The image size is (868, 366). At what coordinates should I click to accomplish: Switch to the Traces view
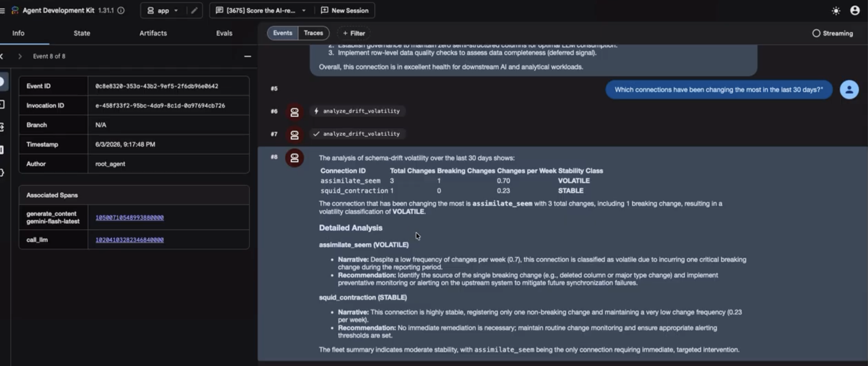click(x=314, y=33)
